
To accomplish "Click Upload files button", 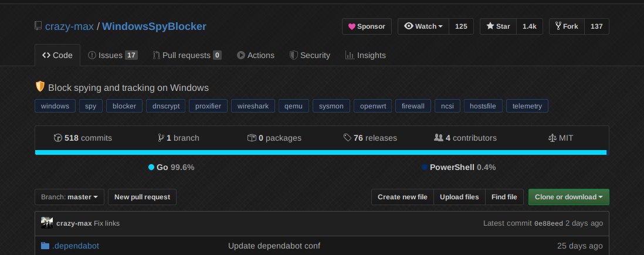I will [x=460, y=197].
